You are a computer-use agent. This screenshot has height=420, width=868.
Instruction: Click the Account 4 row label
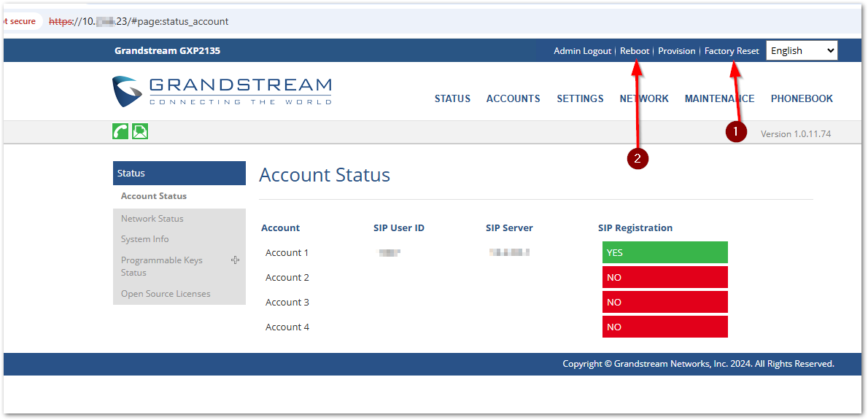(287, 327)
